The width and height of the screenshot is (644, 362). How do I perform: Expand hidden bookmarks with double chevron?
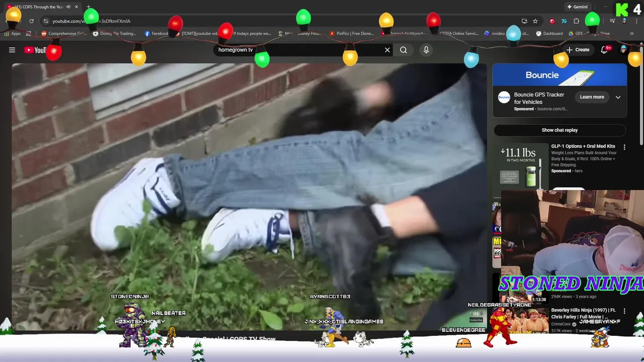tap(631, 34)
